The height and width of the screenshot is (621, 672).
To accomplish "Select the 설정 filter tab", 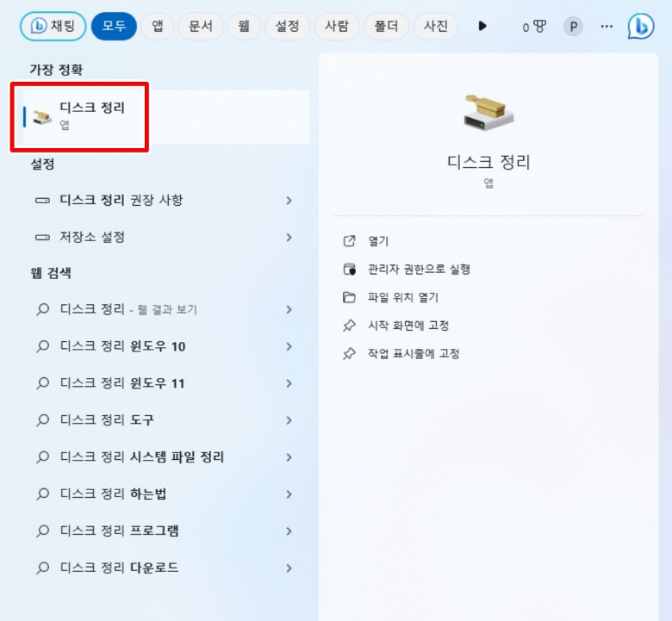I will pyautogui.click(x=287, y=26).
